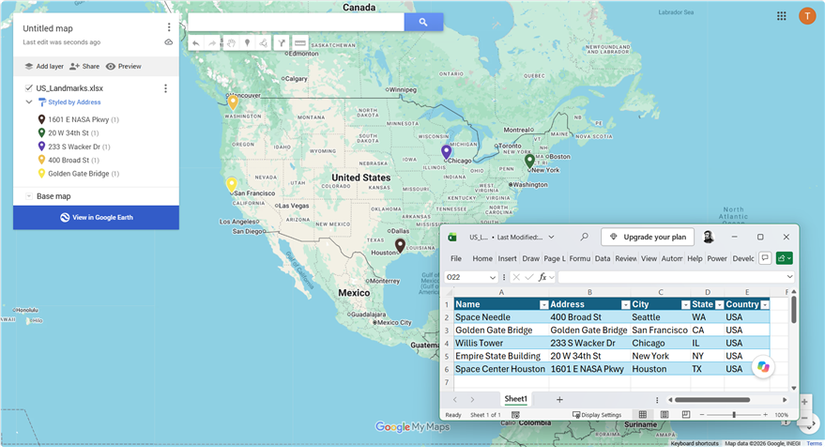Click Preview in the map panel

coord(124,66)
